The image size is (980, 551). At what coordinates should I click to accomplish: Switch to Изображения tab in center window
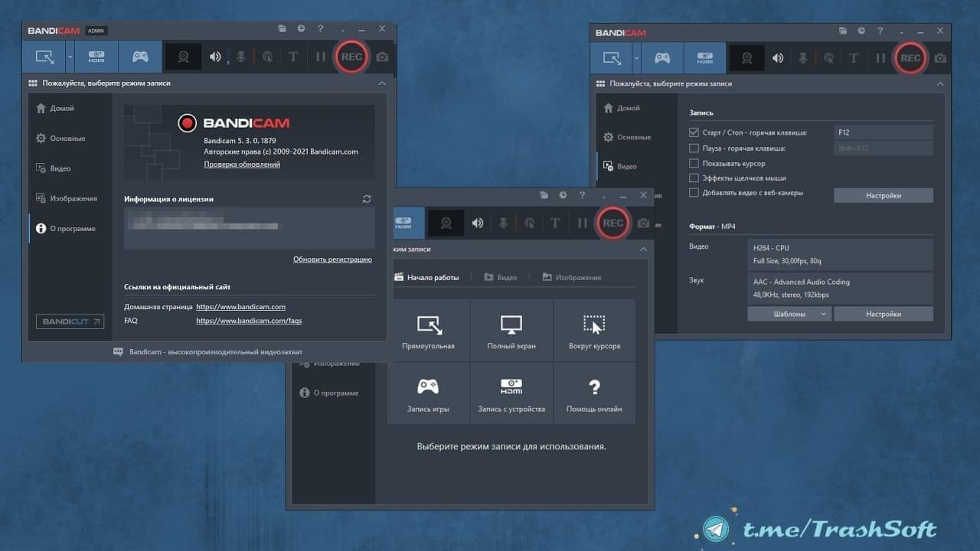pos(572,277)
